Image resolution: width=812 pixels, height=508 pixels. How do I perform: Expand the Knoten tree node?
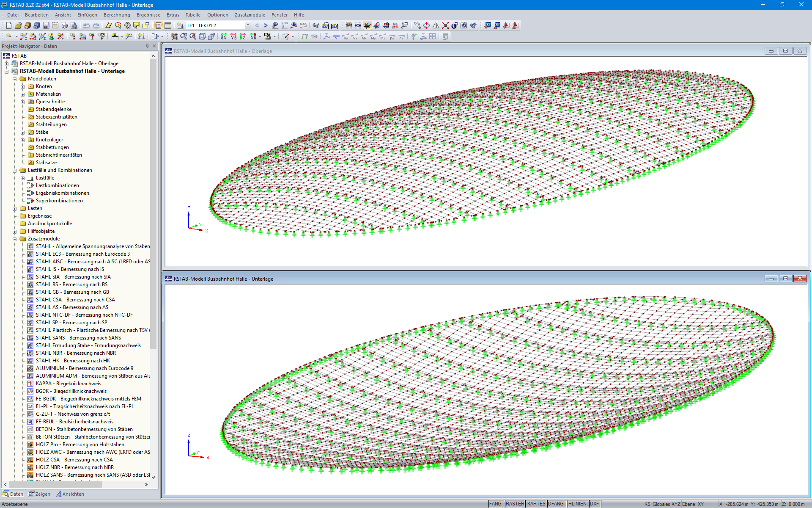[x=23, y=87]
